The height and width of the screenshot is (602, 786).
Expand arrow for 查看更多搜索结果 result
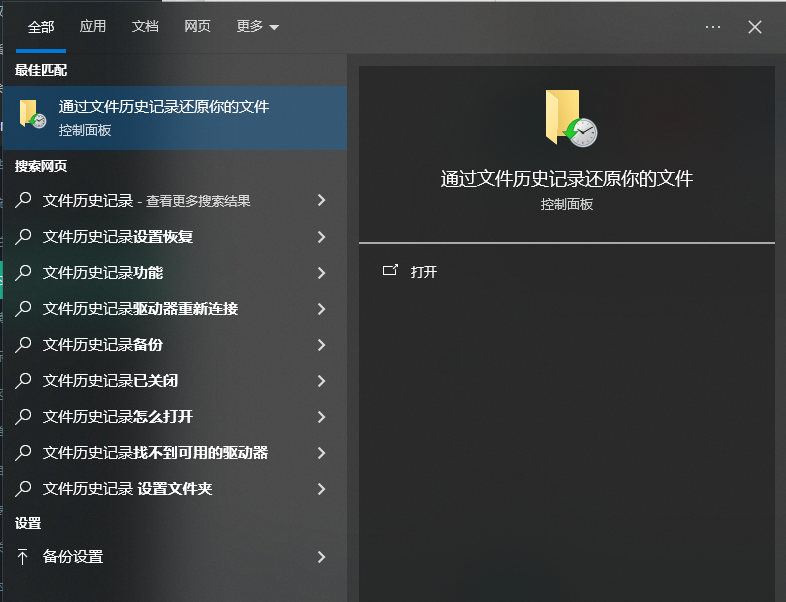coord(321,200)
